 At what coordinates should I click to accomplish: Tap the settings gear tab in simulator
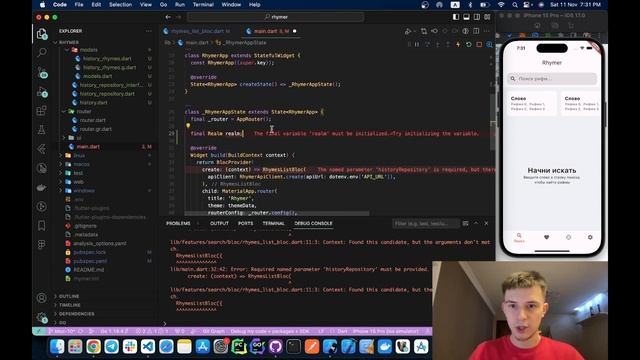[590, 238]
